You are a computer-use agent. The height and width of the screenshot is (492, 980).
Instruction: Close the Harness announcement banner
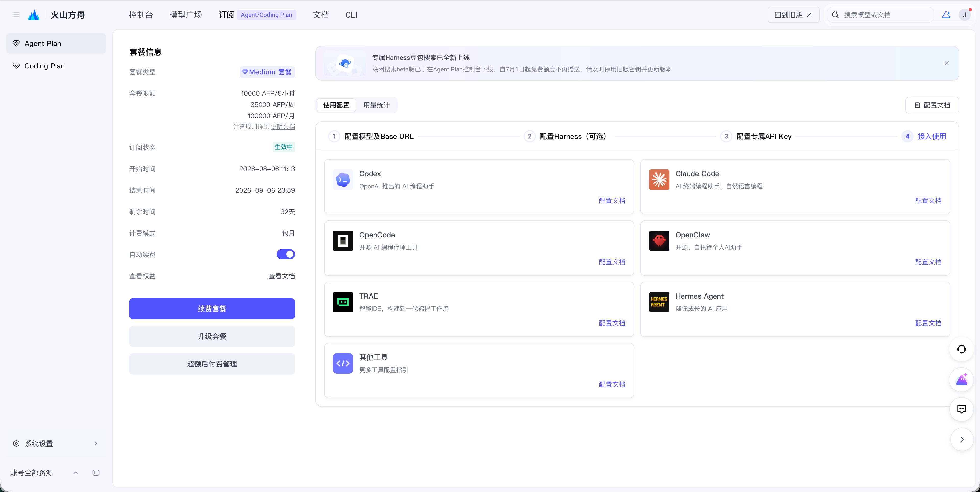[x=947, y=63]
